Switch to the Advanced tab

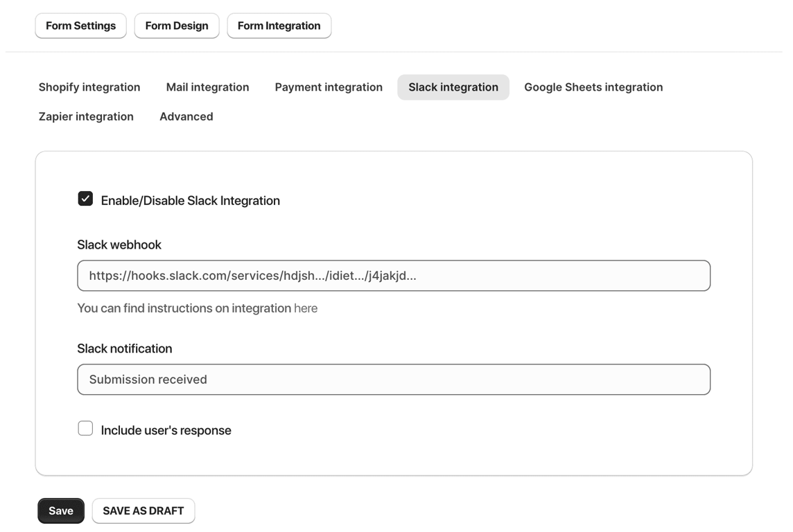point(186,116)
